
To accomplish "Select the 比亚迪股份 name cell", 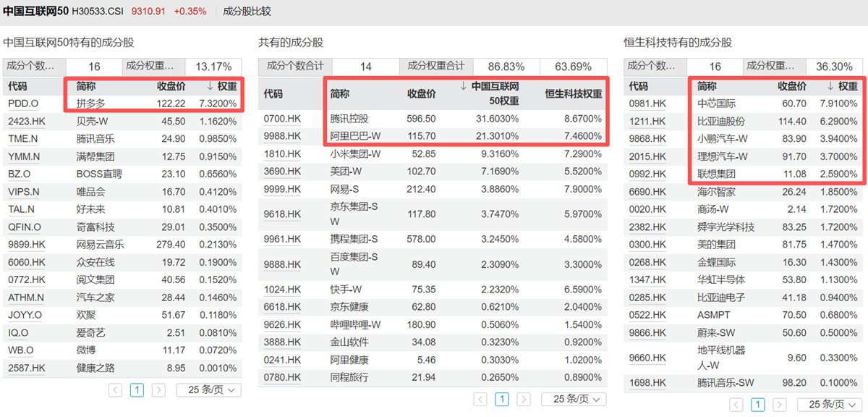I will 721,121.
